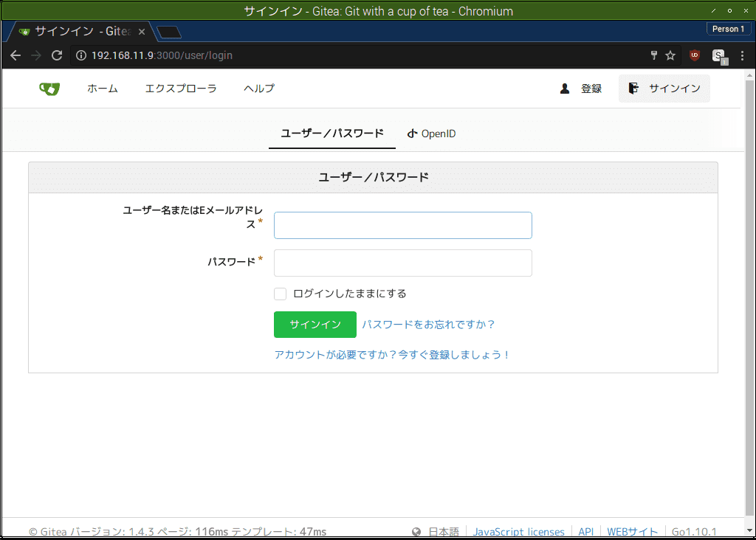Screen dimensions: 756x540
Task: Reload the page with the refresh icon
Action: (x=56, y=55)
